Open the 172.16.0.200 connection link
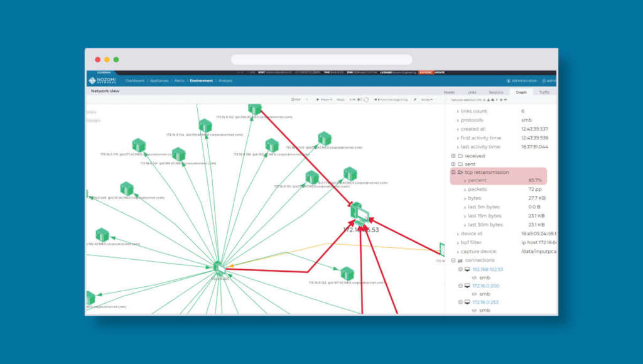The image size is (643, 364). tap(485, 286)
